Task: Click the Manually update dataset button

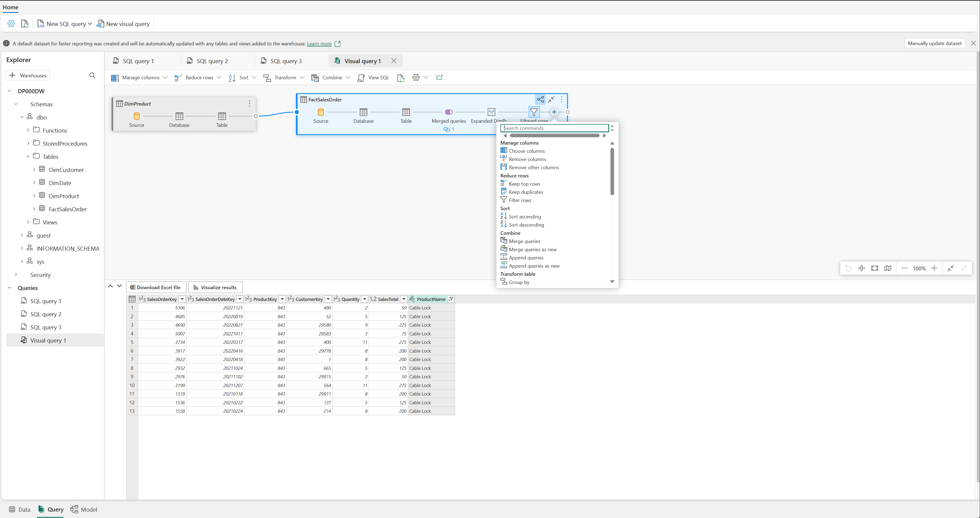Action: click(934, 43)
